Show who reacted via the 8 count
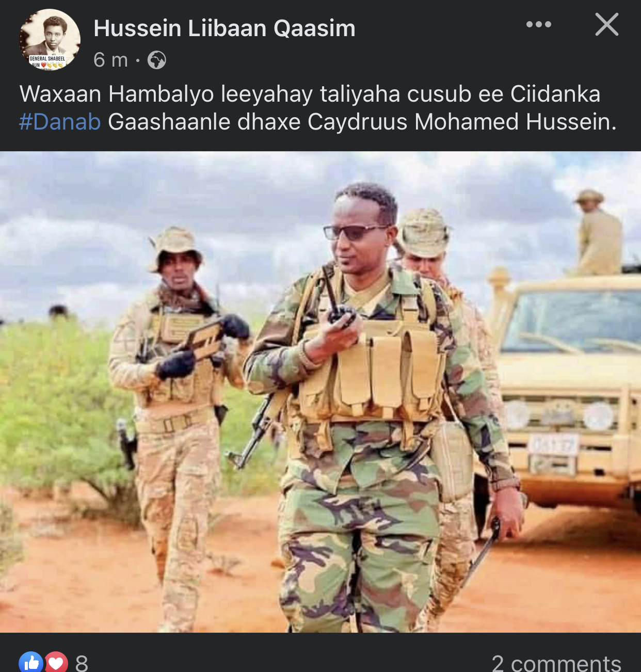 click(82, 663)
